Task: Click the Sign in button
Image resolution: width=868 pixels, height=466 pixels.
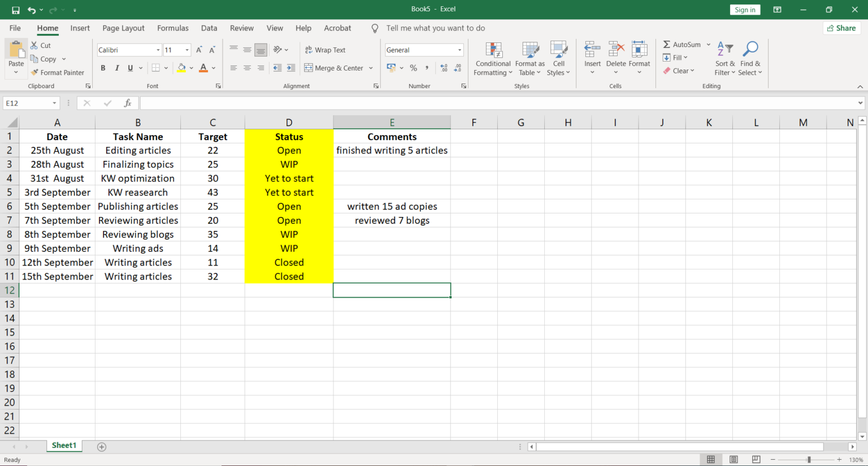Action: (745, 9)
